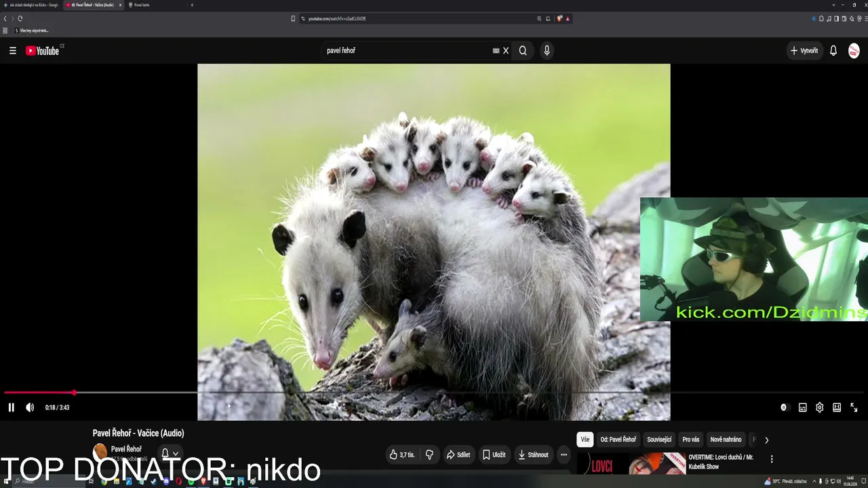Viewport: 868px width, 488px height.
Task: Switch to 'Jak získat sledující' browser tab
Action: click(31, 5)
